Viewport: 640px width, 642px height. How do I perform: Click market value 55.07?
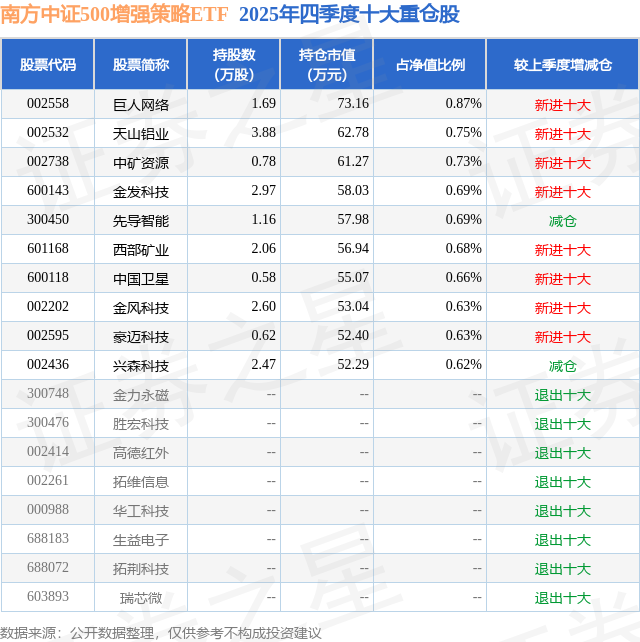coord(353,278)
